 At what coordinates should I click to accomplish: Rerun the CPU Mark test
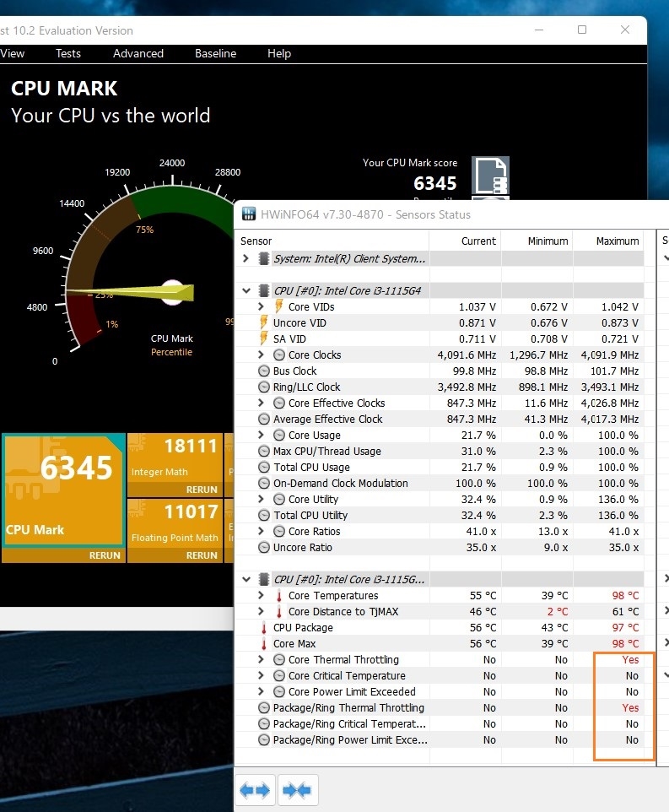point(105,555)
